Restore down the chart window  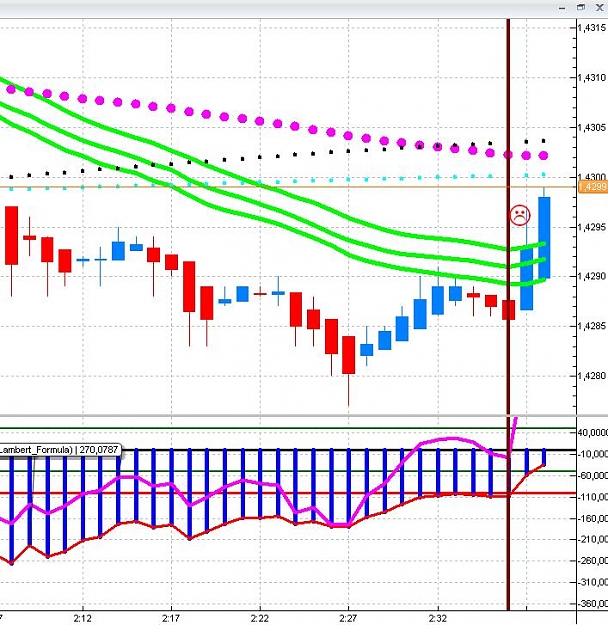[x=581, y=7]
